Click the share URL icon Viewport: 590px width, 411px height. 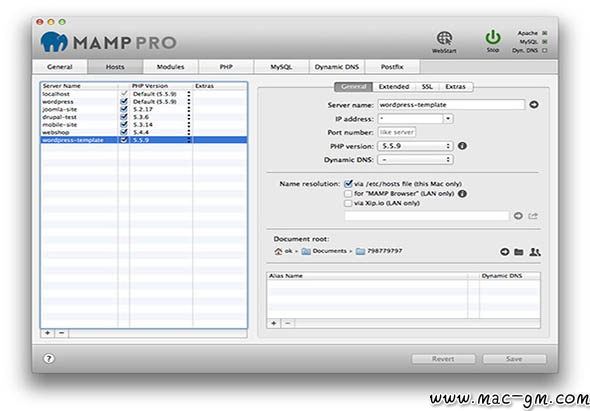pos(533,216)
